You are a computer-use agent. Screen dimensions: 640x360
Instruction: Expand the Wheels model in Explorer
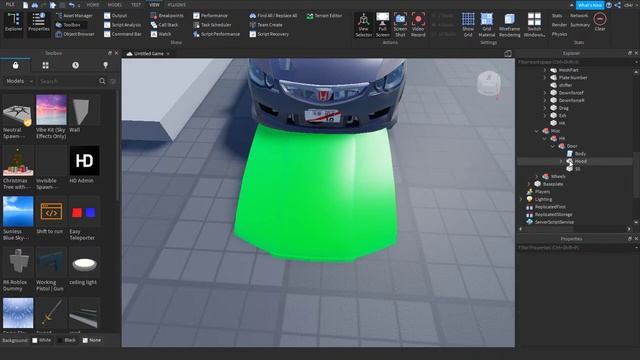536,177
